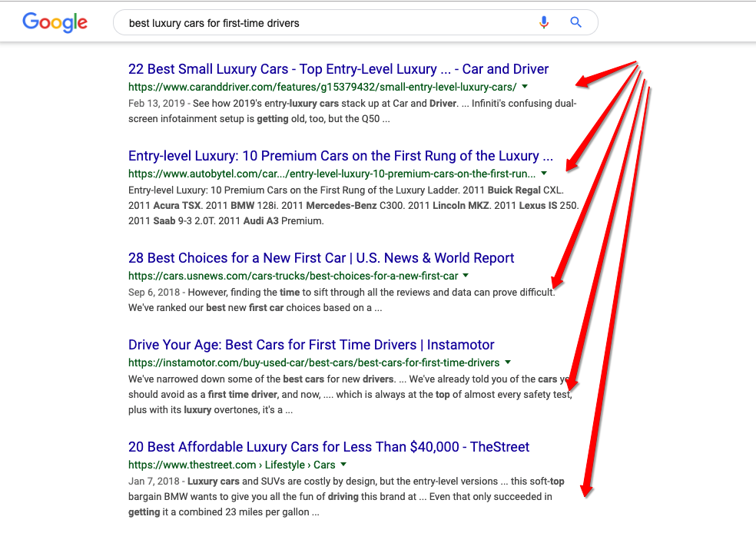Expand dropdown arrow next to autobytel.com URL
The width and height of the screenshot is (756, 533).
click(544, 174)
